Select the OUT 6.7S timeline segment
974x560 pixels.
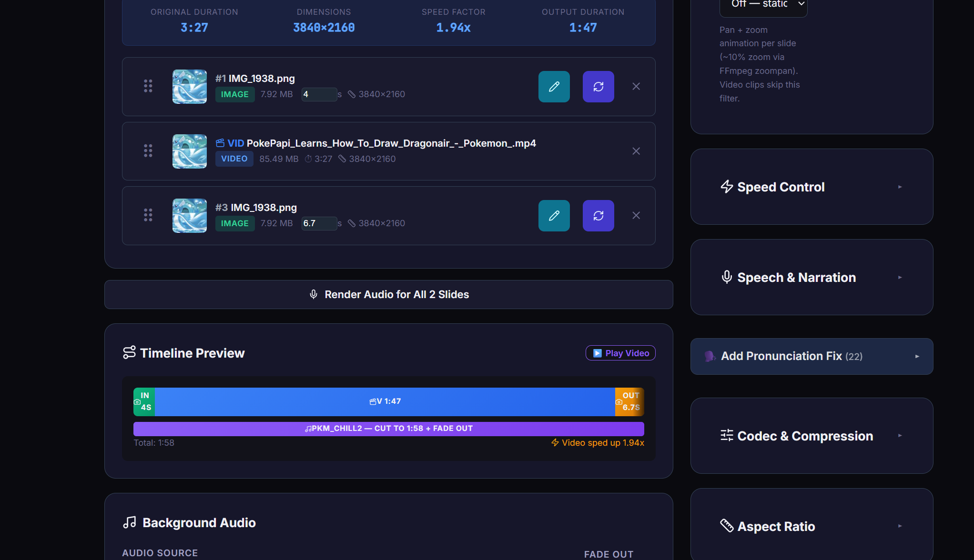point(629,401)
